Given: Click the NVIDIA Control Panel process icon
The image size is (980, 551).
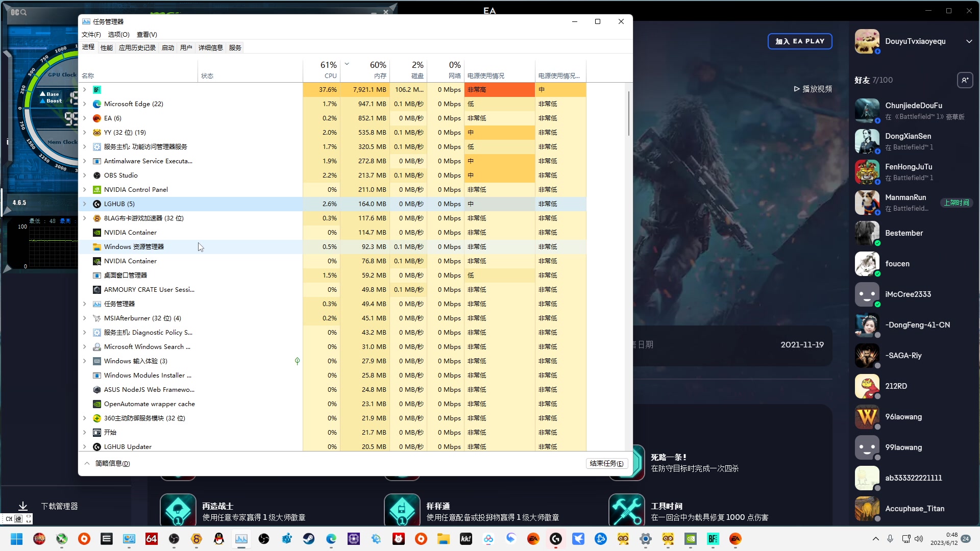Looking at the screenshot, I should (x=97, y=190).
